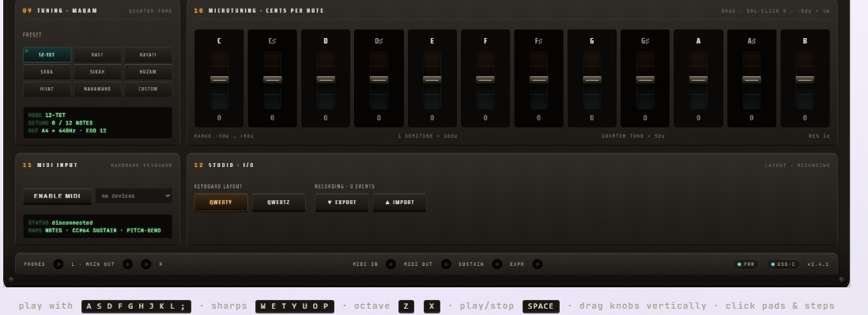Viewport: 868px width, 315px height.
Task: Click the G note cents slider handle
Action: coord(592,79)
